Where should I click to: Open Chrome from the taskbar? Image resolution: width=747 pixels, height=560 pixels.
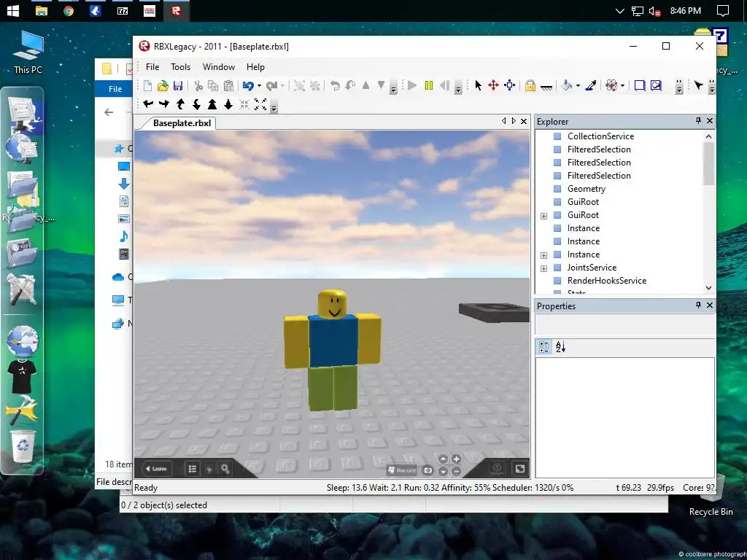coord(69,10)
